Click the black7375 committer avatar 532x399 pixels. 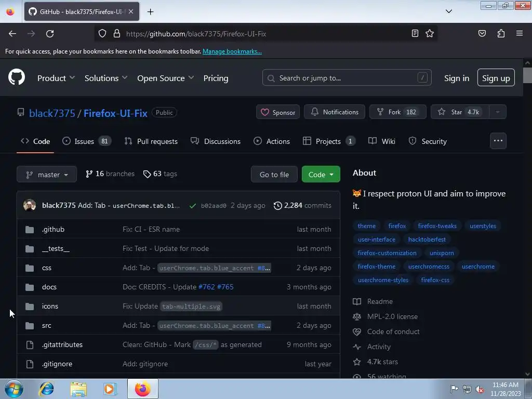pos(30,205)
